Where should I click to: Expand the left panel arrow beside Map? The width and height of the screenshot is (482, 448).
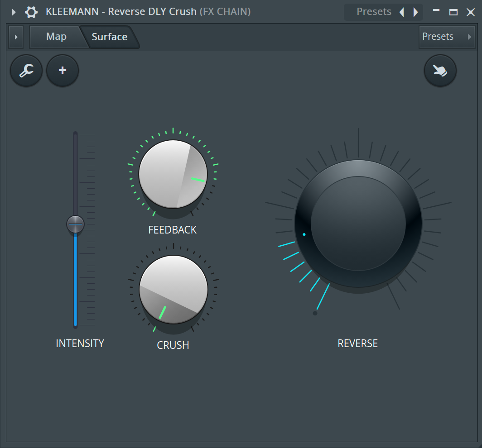pyautogui.click(x=16, y=37)
